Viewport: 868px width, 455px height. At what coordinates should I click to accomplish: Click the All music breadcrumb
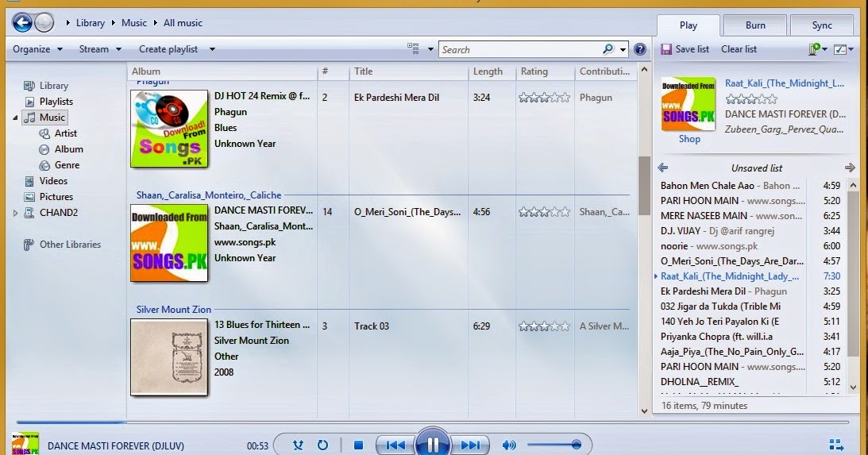[183, 23]
